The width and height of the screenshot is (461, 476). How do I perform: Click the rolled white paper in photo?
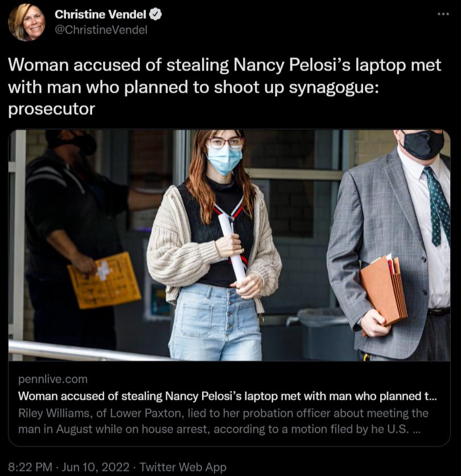pos(232,247)
